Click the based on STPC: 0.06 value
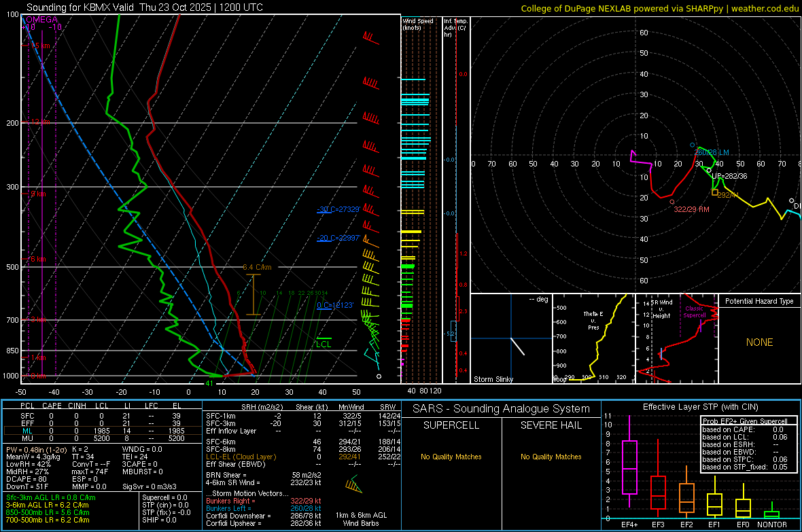This screenshot has height=532, width=802. tap(745, 459)
